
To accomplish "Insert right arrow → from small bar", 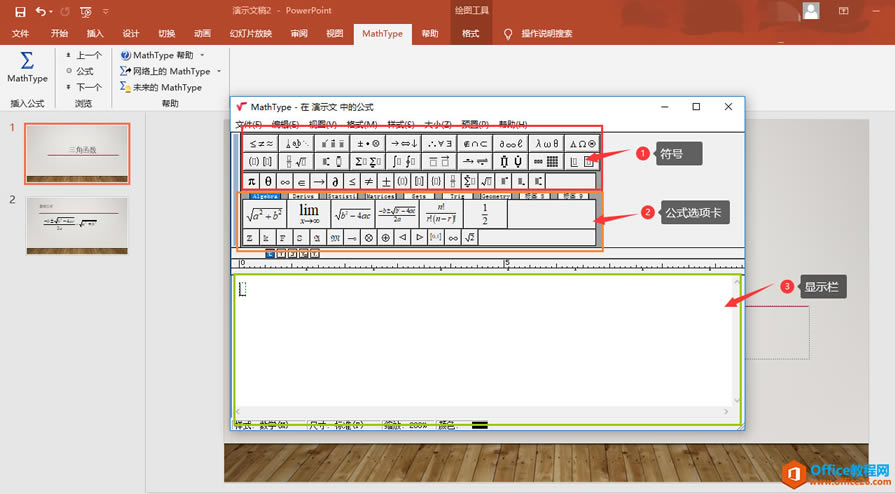I will coord(319,182).
